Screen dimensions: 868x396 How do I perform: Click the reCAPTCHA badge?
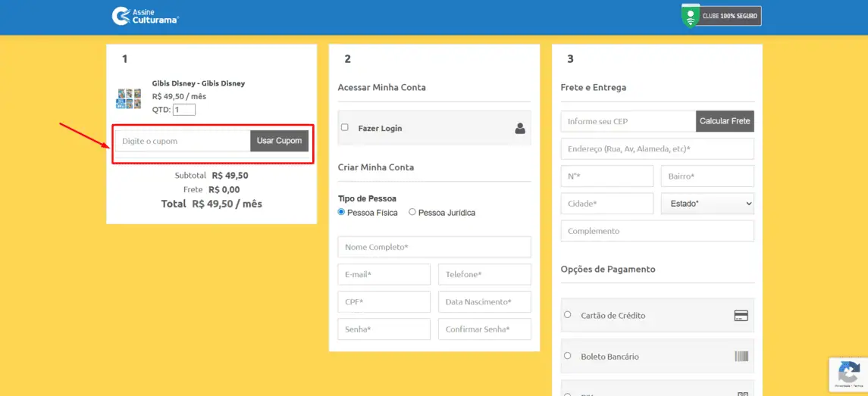coord(848,375)
